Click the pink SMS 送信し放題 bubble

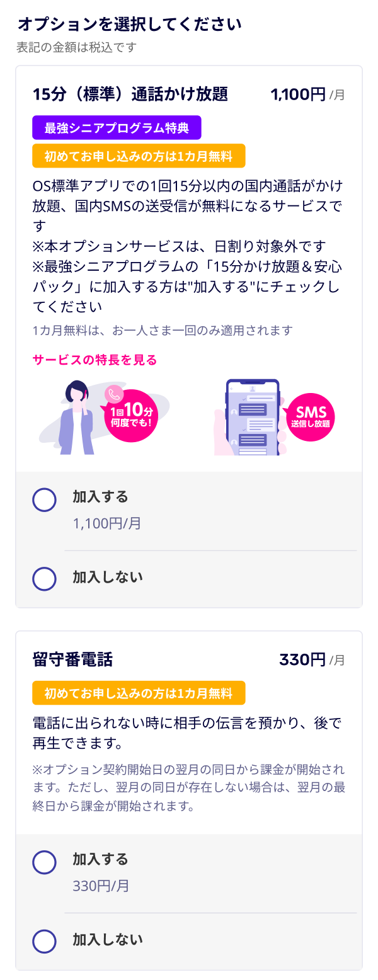click(311, 417)
